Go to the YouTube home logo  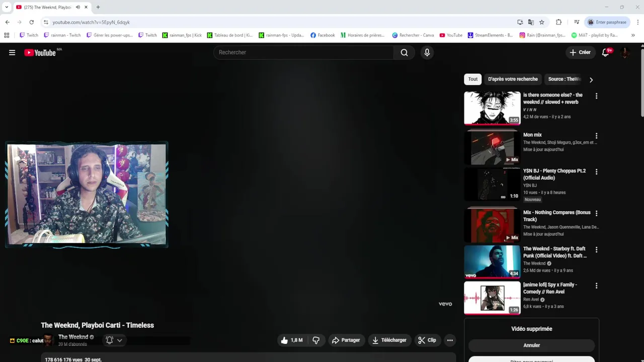40,52
